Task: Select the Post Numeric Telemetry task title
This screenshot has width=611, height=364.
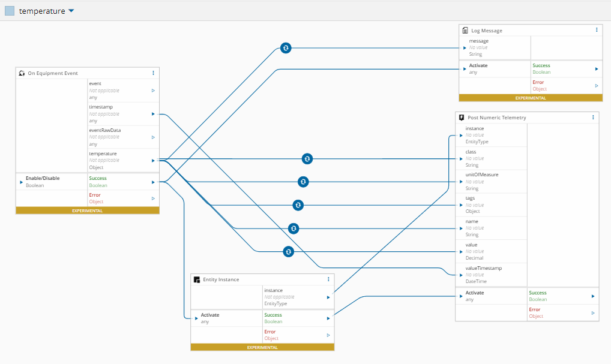Action: coord(496,118)
